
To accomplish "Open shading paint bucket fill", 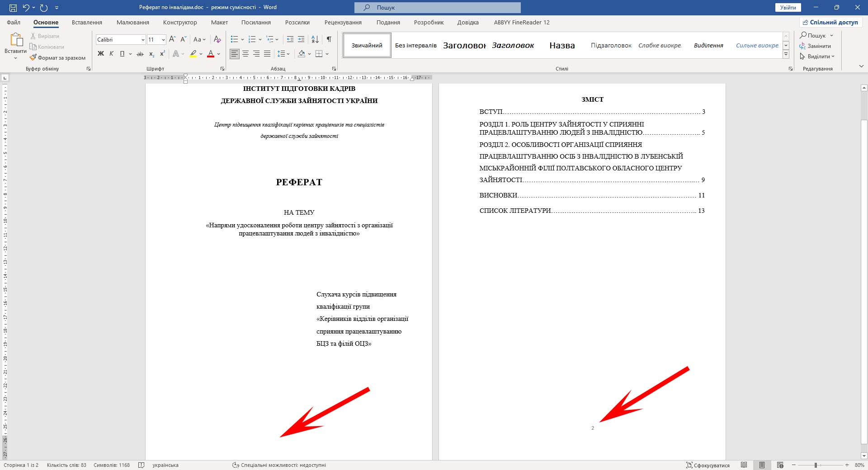I will pyautogui.click(x=302, y=54).
